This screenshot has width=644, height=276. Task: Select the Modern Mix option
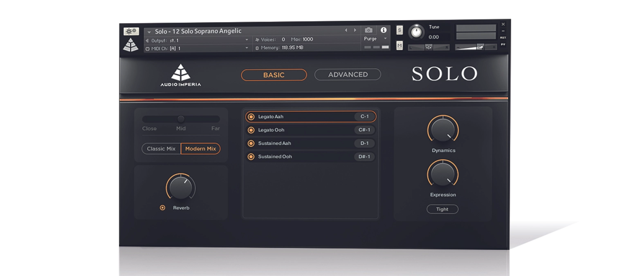pyautogui.click(x=200, y=149)
